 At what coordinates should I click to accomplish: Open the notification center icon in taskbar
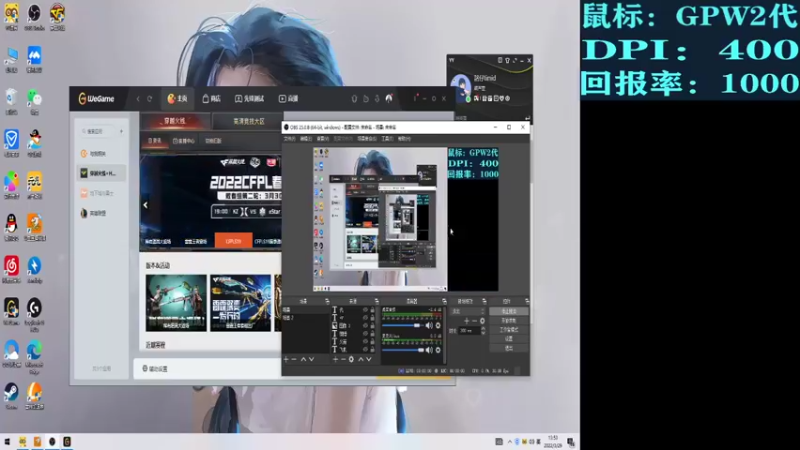[x=571, y=442]
